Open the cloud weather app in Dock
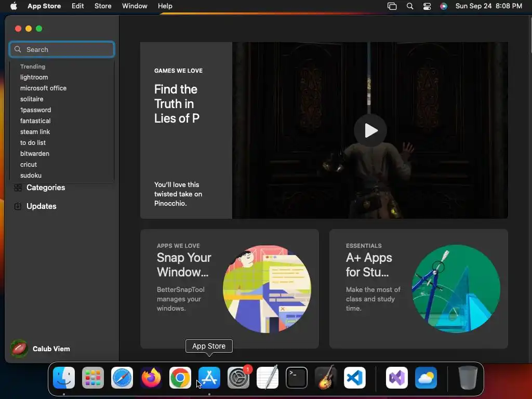Image resolution: width=532 pixels, height=399 pixels. point(426,378)
